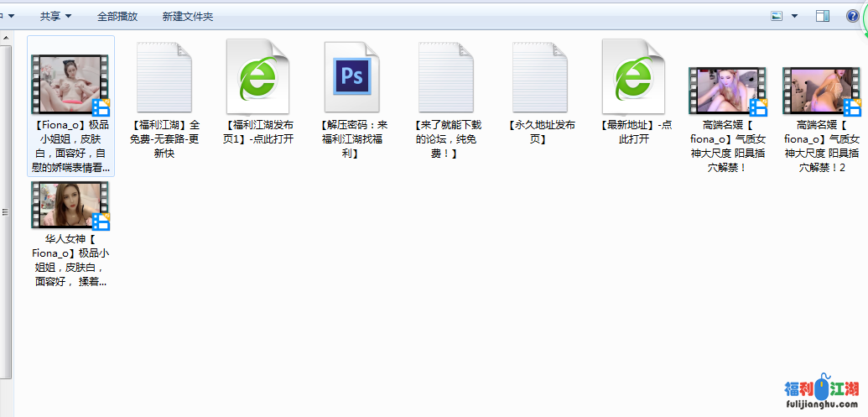Viewport: 868px width, 417px height.
Task: Click the change view icon
Action: pyautogui.click(x=776, y=16)
